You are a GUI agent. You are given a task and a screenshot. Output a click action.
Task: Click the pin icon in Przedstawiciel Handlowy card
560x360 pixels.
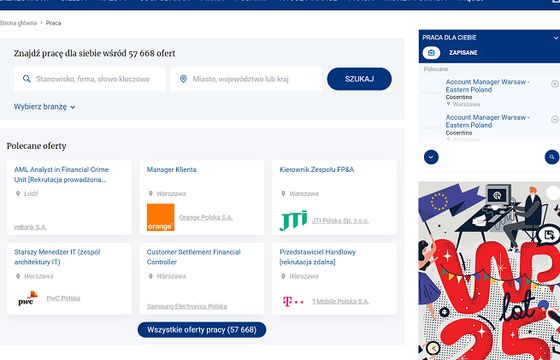coord(283,276)
